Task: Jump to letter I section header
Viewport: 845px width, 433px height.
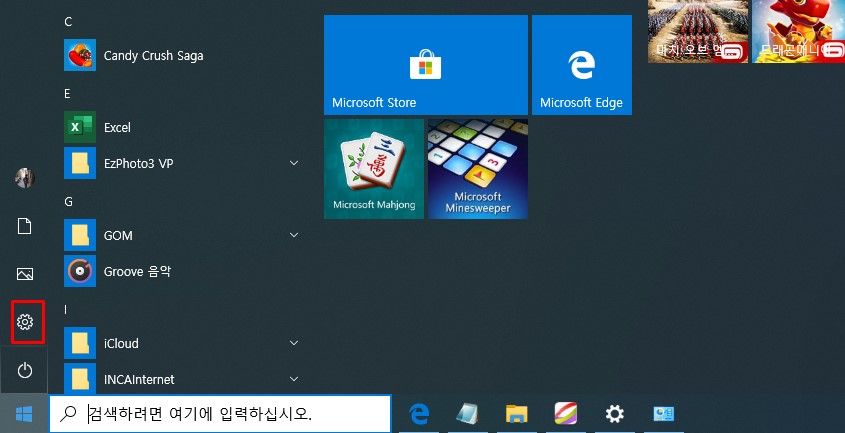Action: click(x=66, y=310)
